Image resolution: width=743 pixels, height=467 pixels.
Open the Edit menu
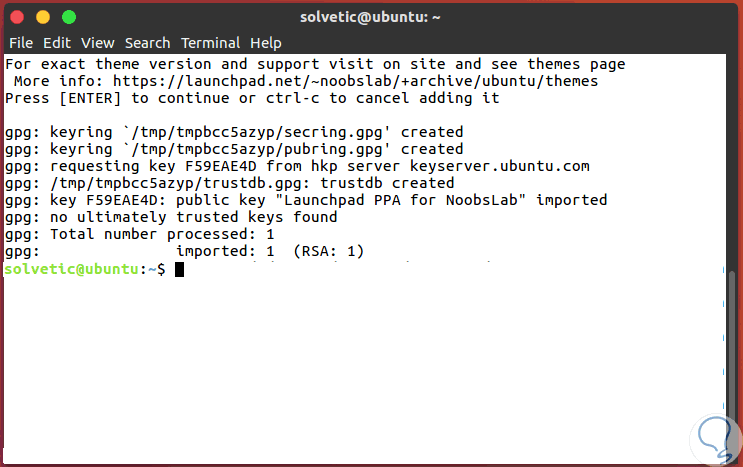point(56,43)
